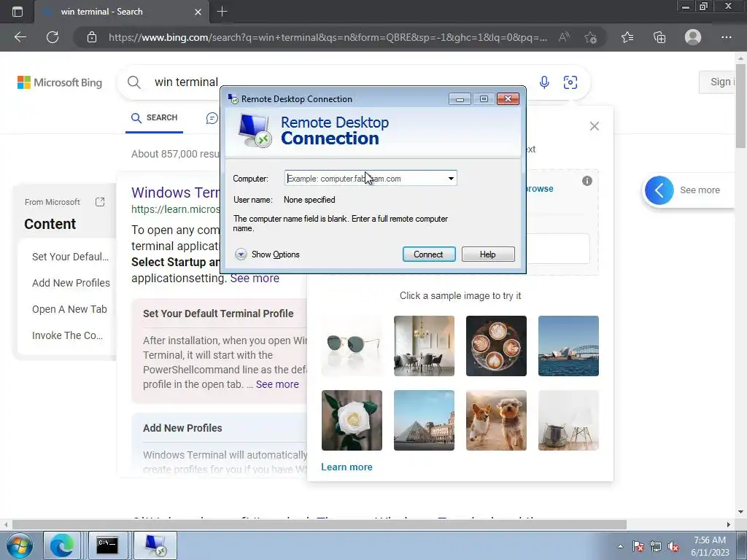
Task: Open the From Microsoft external link icon
Action: click(x=100, y=202)
